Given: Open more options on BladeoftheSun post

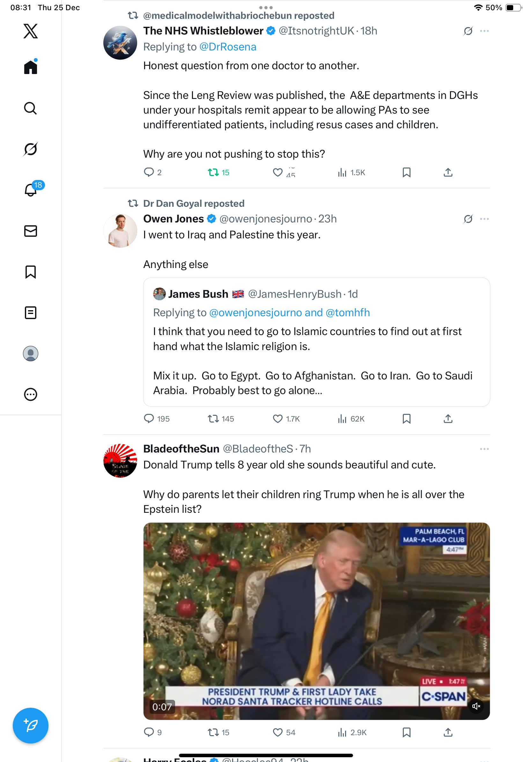Looking at the screenshot, I should 484,449.
